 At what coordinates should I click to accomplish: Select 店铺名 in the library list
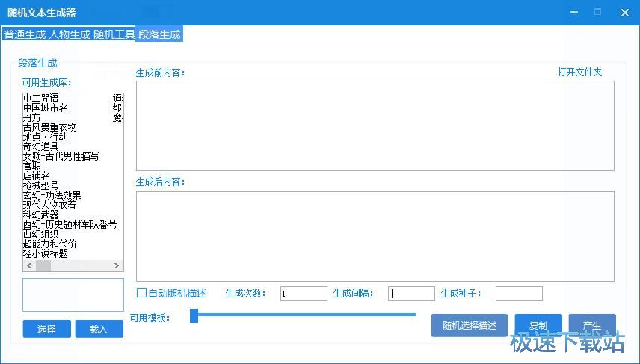point(37,176)
